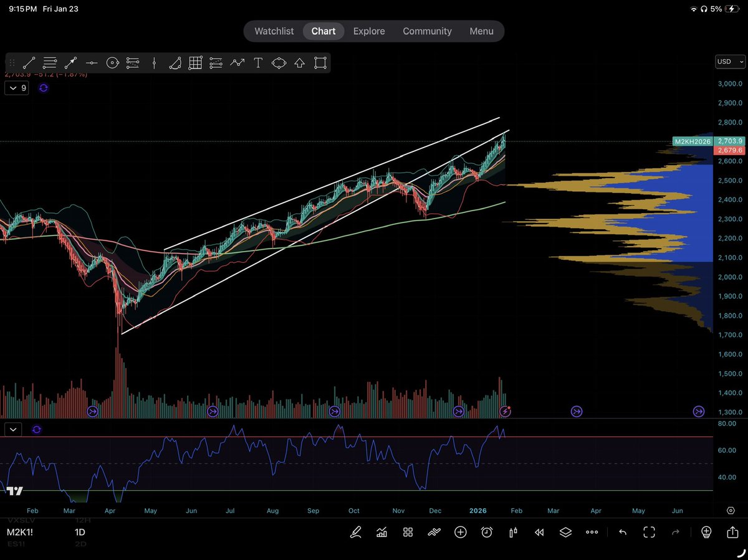Open the pen drawing tools
Image resolution: width=748 pixels, height=560 pixels.
coord(355,532)
